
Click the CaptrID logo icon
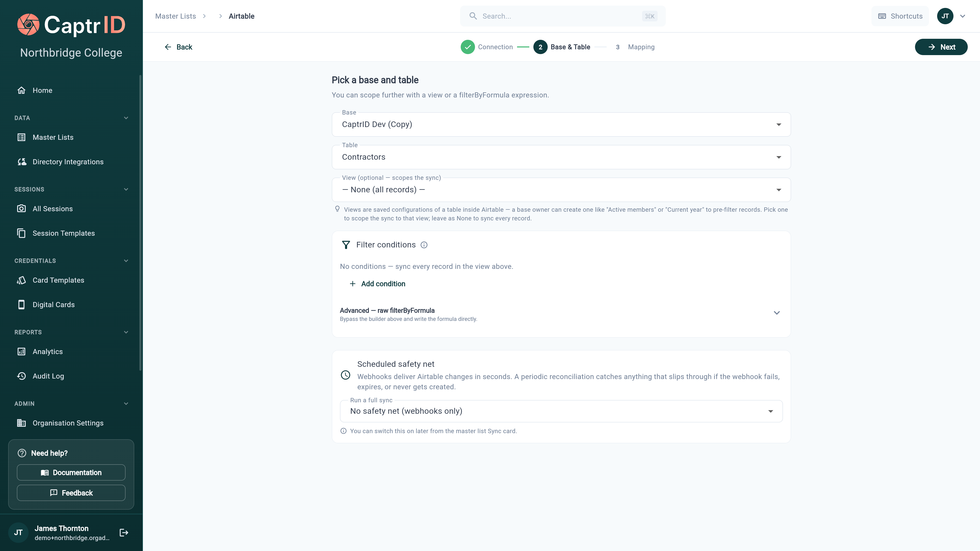click(28, 25)
